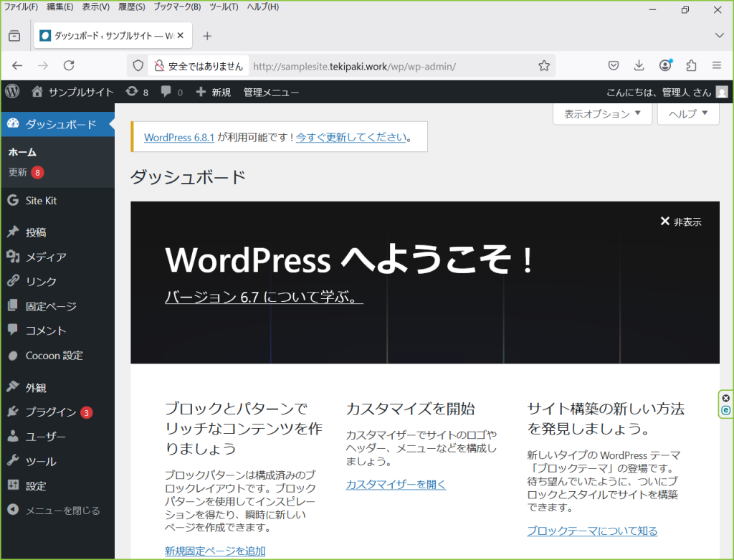The height and width of the screenshot is (560, 734).
Task: Open the Firefox downloads panel
Action: click(x=639, y=66)
